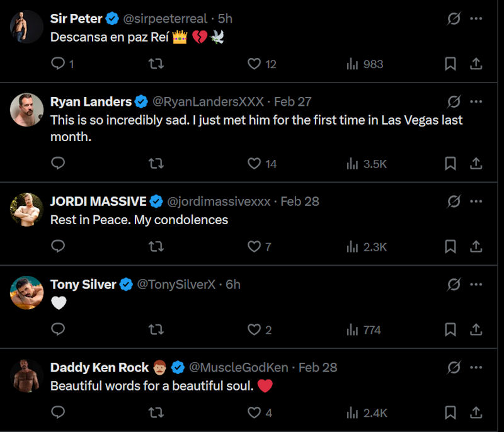Image resolution: width=504 pixels, height=432 pixels.
Task: Share Daddy Ken Rock's tweet
Action: [476, 412]
